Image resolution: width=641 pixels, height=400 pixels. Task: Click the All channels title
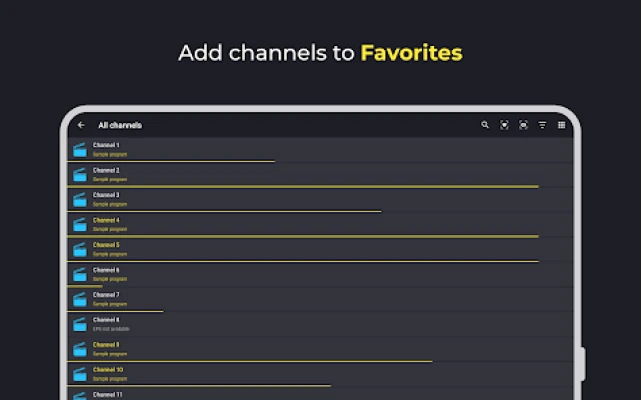120,125
